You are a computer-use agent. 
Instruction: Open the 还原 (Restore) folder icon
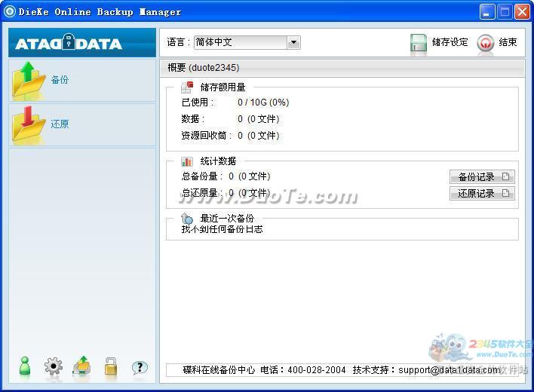point(29,124)
